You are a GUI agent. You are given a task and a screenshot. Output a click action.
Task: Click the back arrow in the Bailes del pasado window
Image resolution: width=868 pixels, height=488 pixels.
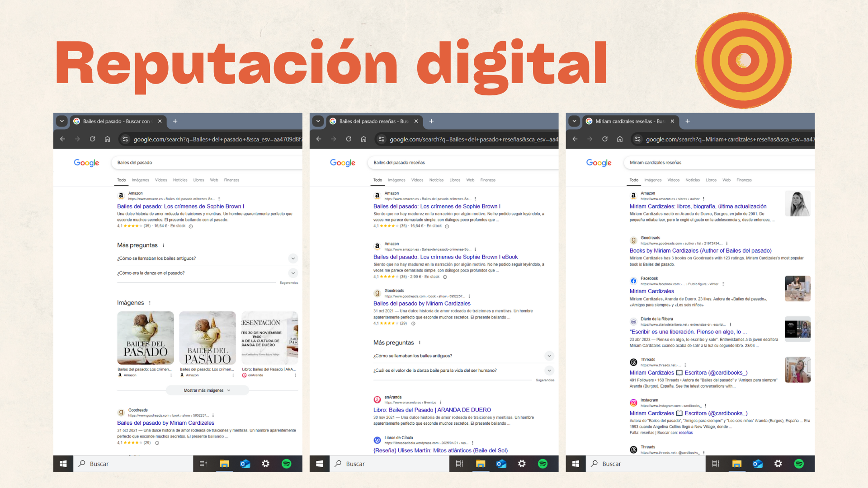click(62, 139)
